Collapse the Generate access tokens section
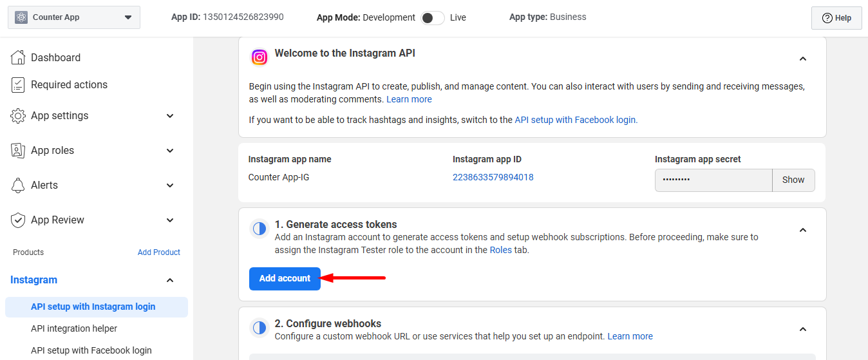Viewport: 868px width, 360px height. pyautogui.click(x=803, y=230)
